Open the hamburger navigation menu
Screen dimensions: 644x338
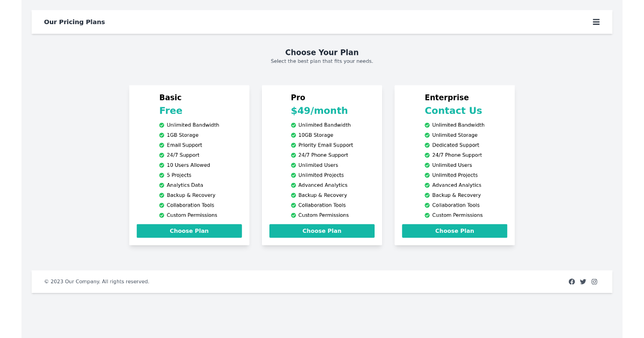coord(596,22)
